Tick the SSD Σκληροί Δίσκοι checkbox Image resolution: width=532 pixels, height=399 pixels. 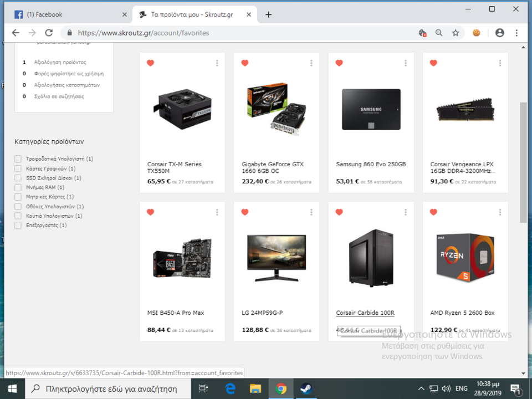[x=18, y=178]
